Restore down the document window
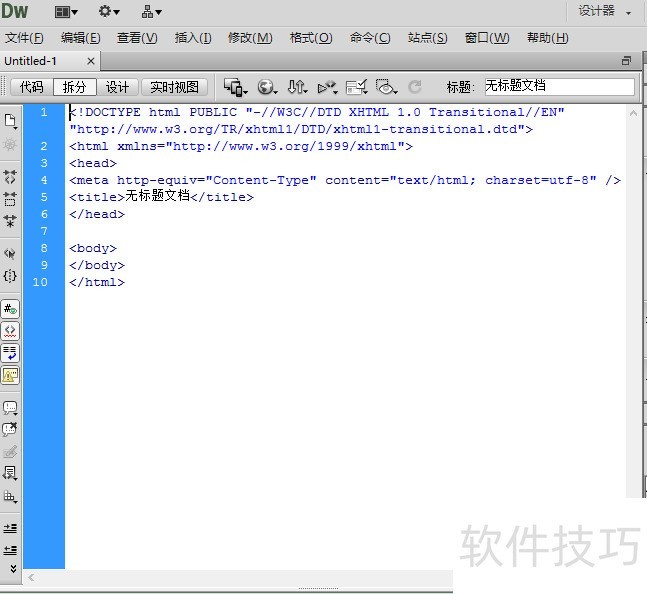 point(626,61)
